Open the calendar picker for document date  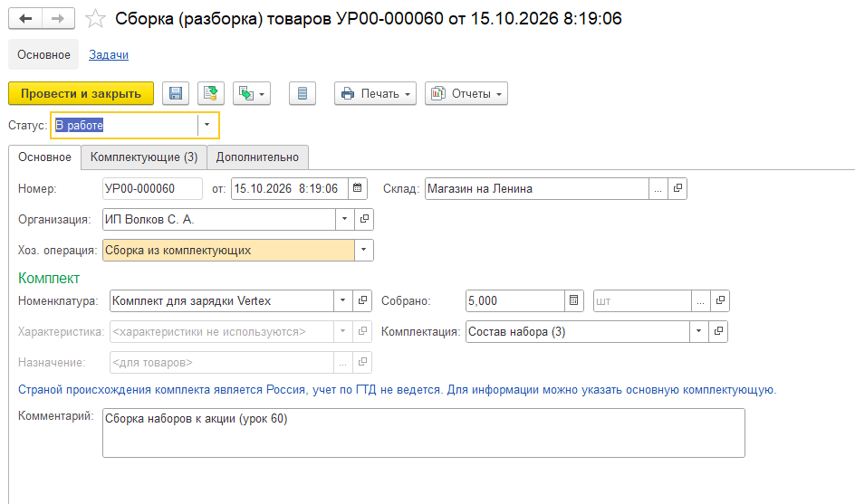pyautogui.click(x=357, y=188)
